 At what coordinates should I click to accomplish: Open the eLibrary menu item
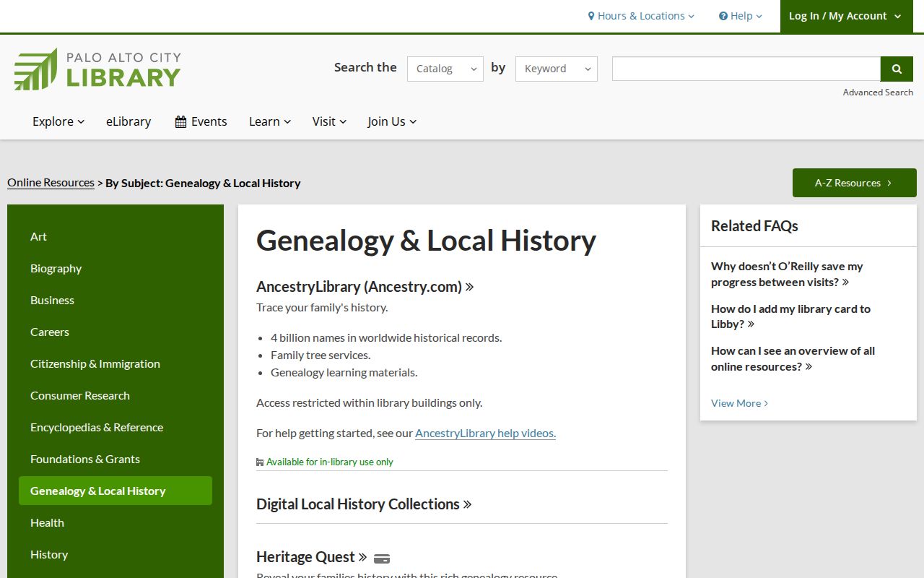[x=128, y=121]
